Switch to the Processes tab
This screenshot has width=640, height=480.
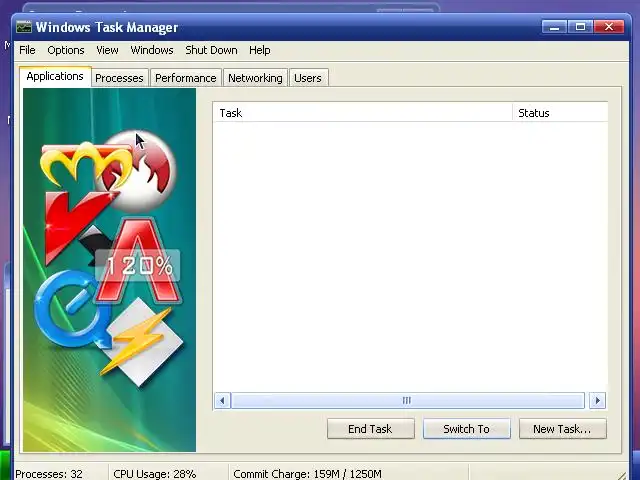coord(119,78)
